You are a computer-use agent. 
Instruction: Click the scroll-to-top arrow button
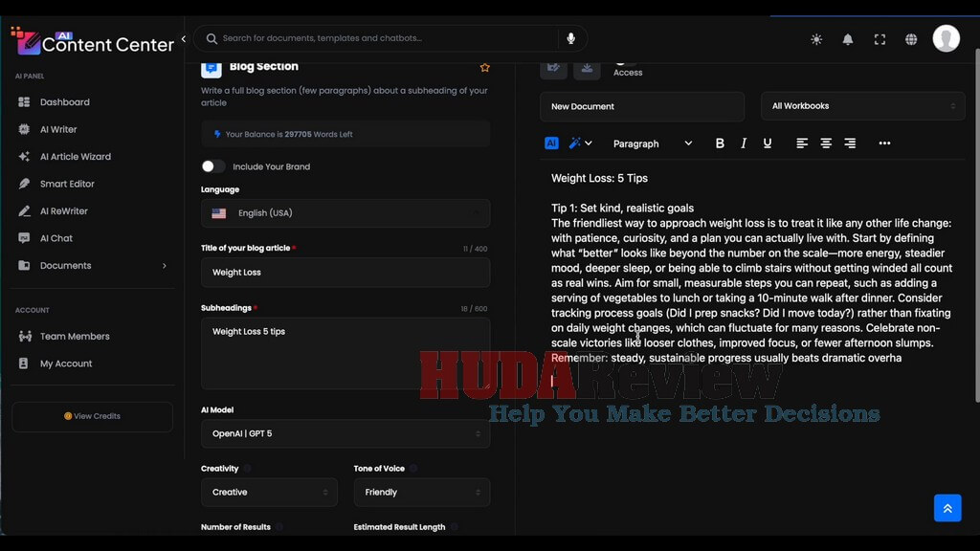947,508
